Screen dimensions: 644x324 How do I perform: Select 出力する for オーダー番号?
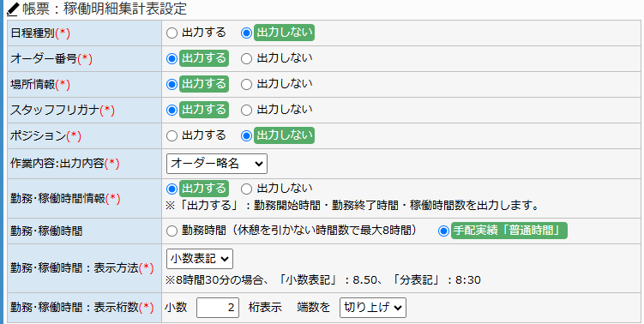click(x=172, y=59)
